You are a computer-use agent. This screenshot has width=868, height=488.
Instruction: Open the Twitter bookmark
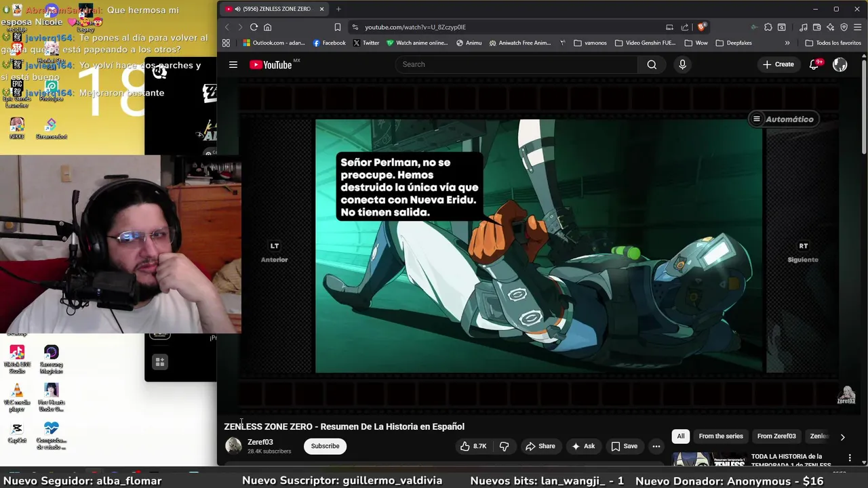tap(366, 43)
